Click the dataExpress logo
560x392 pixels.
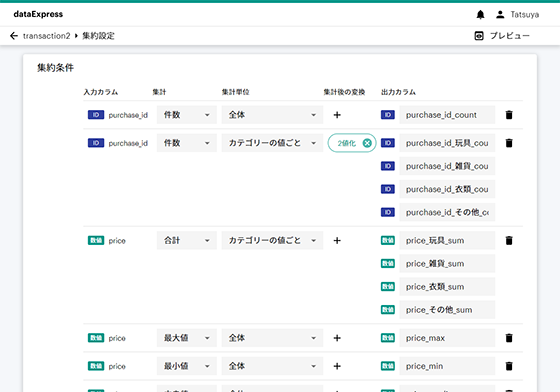pyautogui.click(x=38, y=14)
